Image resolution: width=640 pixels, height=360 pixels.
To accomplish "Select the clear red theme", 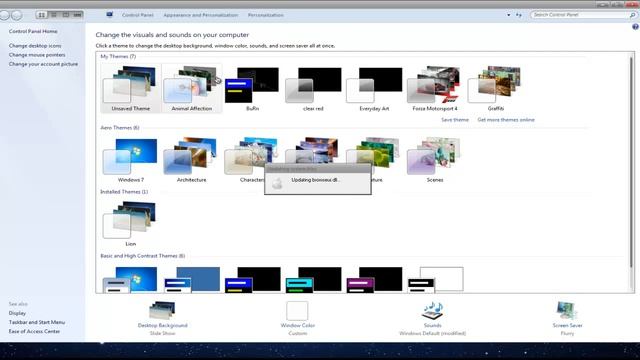I will tap(313, 88).
